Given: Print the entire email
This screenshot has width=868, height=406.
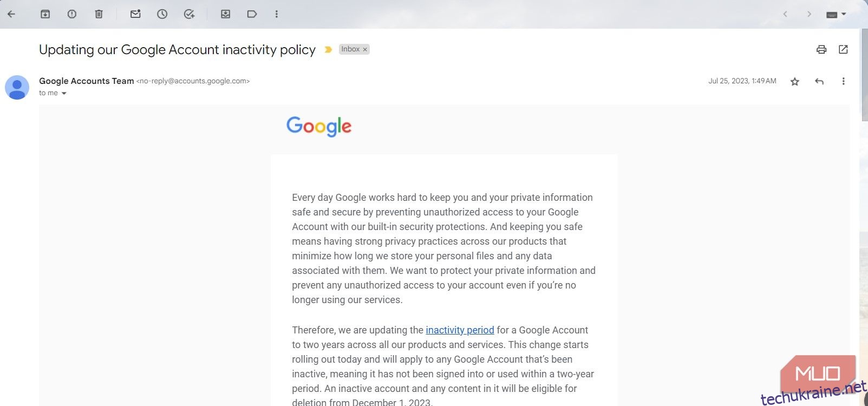Looking at the screenshot, I should tap(821, 49).
